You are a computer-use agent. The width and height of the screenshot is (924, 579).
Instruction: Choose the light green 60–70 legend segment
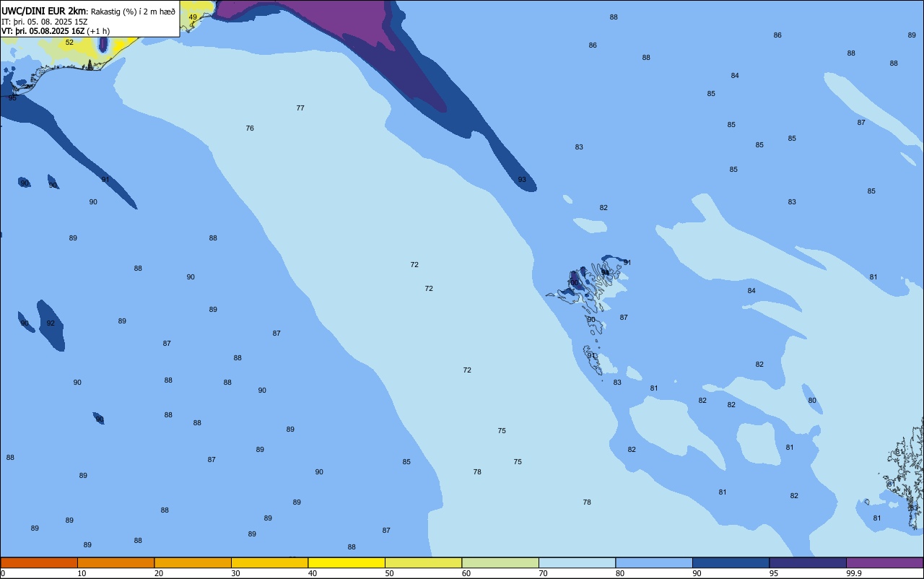[500, 562]
